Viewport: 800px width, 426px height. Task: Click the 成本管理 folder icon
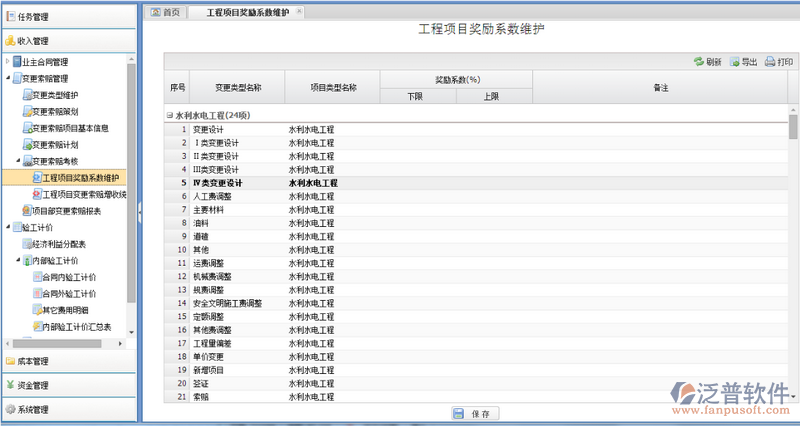point(11,361)
